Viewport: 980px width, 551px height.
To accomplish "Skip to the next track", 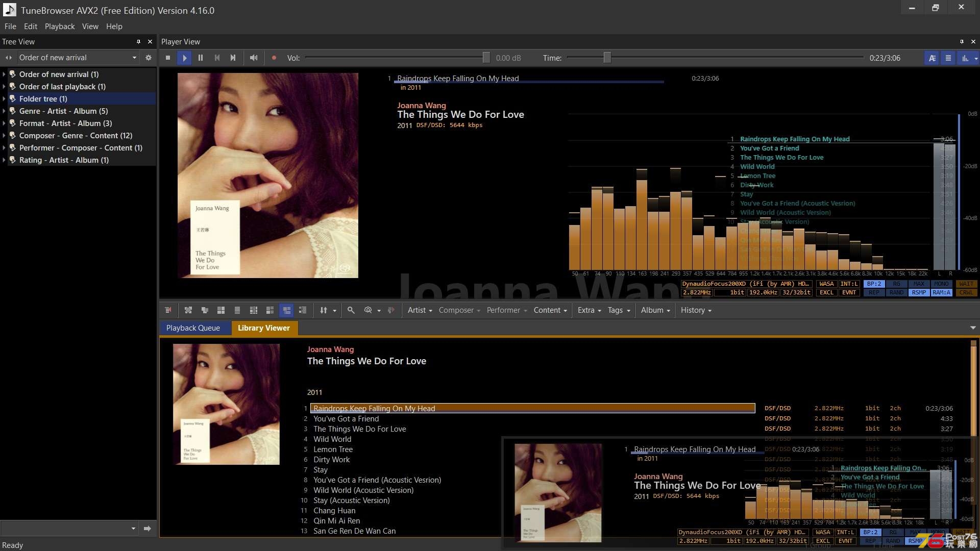I will click(233, 58).
